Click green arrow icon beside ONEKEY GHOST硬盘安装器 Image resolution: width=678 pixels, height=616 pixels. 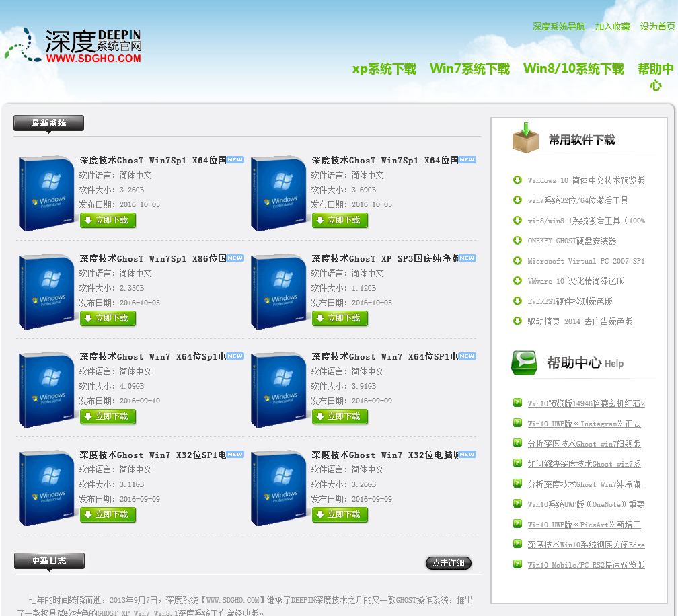pos(517,240)
